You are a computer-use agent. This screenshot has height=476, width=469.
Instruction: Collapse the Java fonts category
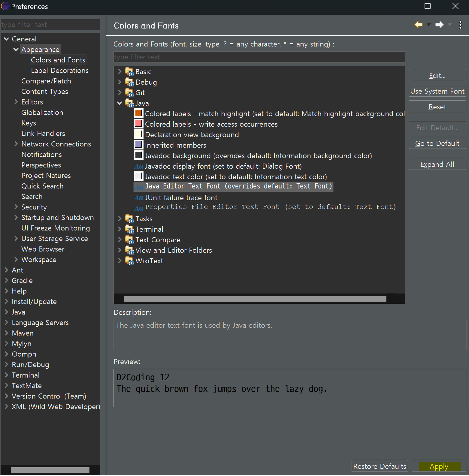(120, 103)
